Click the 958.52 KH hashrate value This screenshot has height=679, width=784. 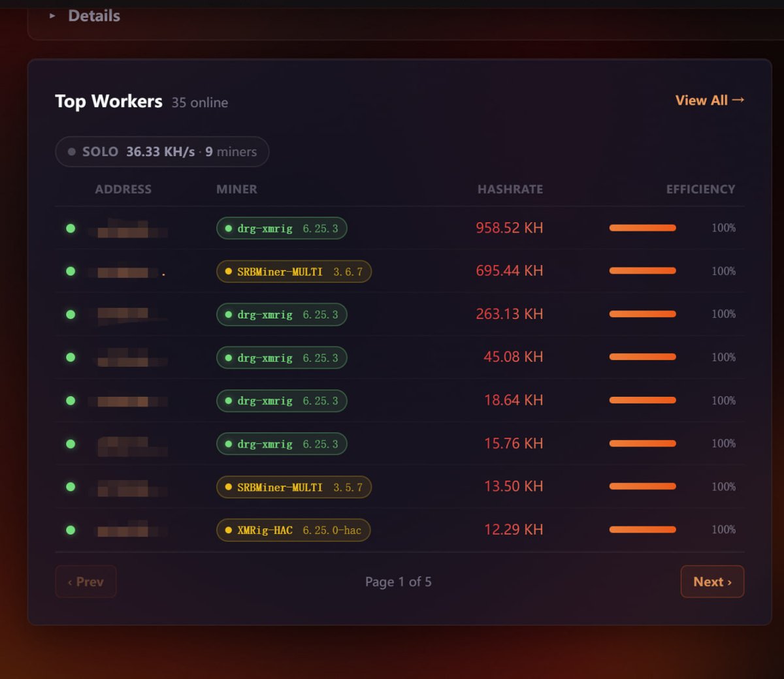click(x=510, y=228)
